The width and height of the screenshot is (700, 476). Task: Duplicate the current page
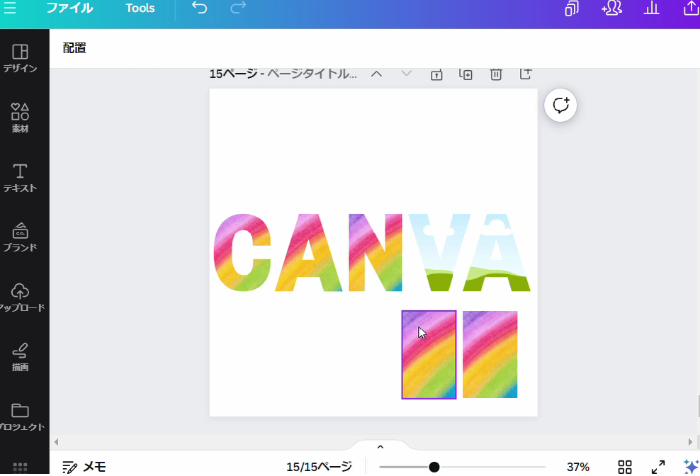(x=466, y=74)
